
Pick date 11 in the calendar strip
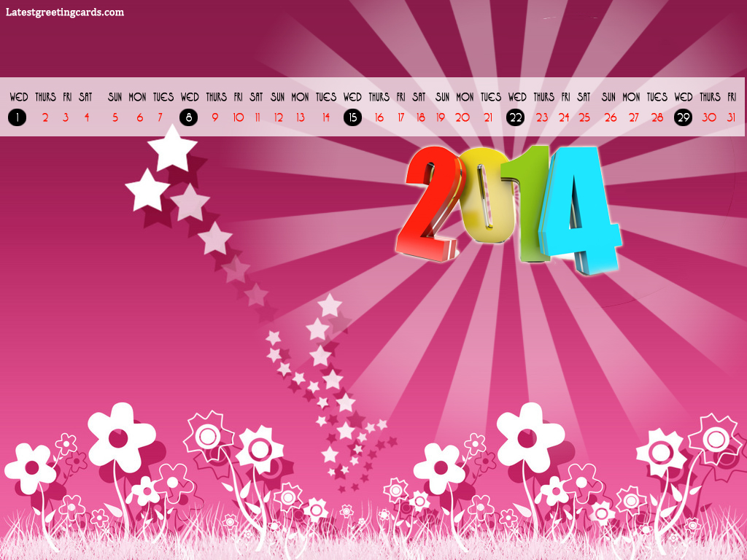pyautogui.click(x=258, y=117)
